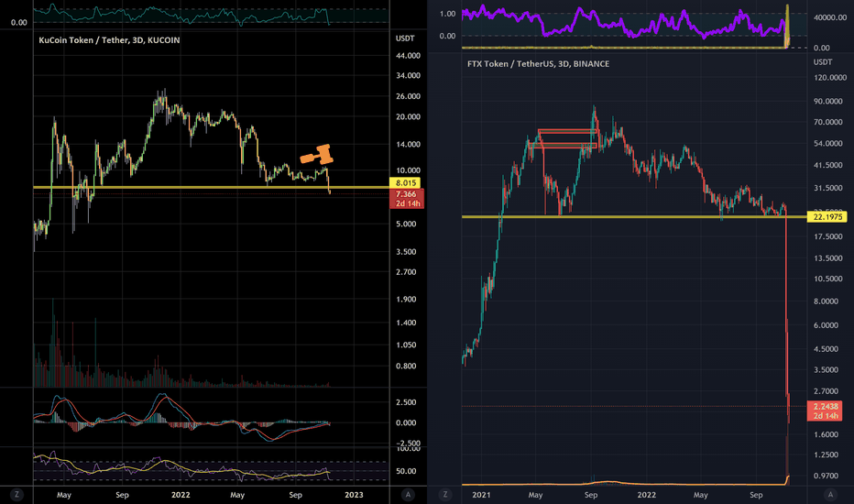The width and height of the screenshot is (854, 504).
Task: Click 1.00 on FTX top indicator left scale
Action: [x=447, y=14]
